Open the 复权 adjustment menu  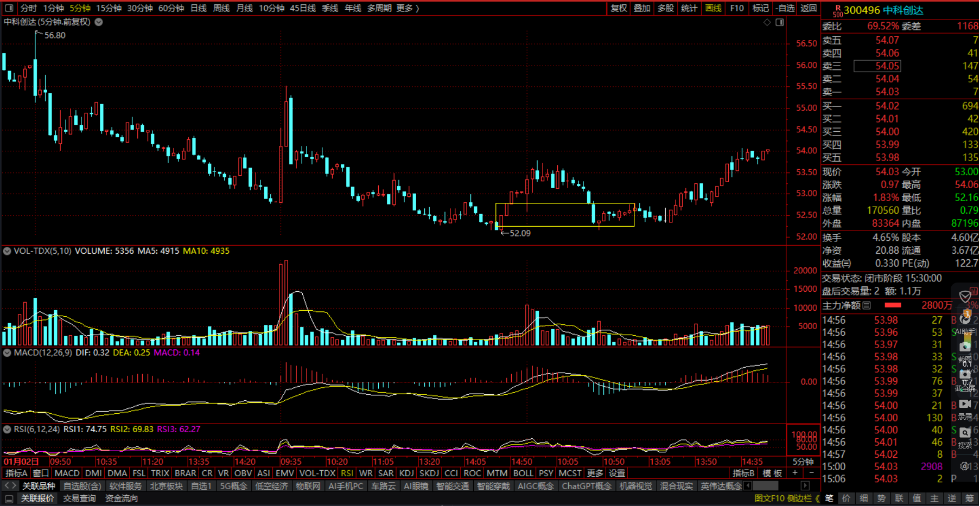coord(619,8)
